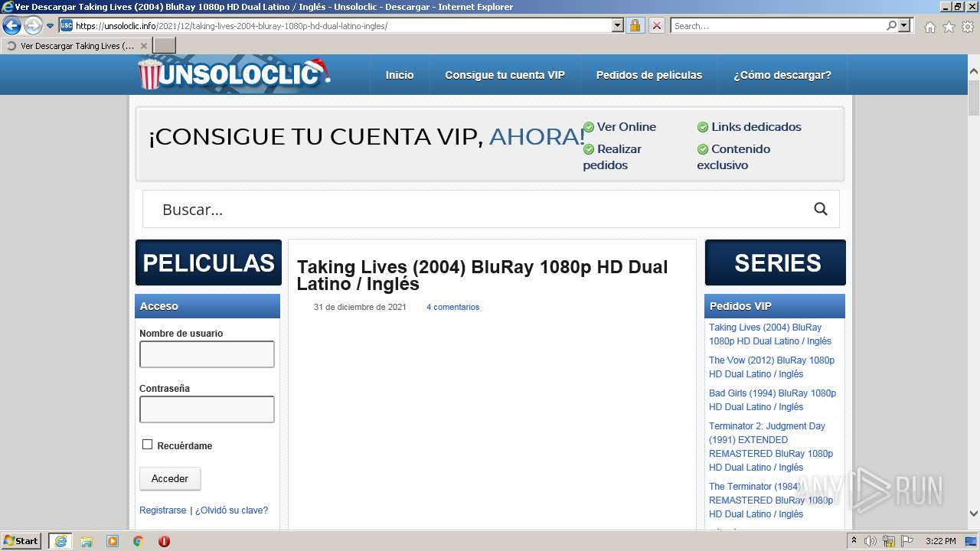This screenshot has width=980, height=551.
Task: Go back with the browser Back arrow
Action: pyautogui.click(x=11, y=26)
